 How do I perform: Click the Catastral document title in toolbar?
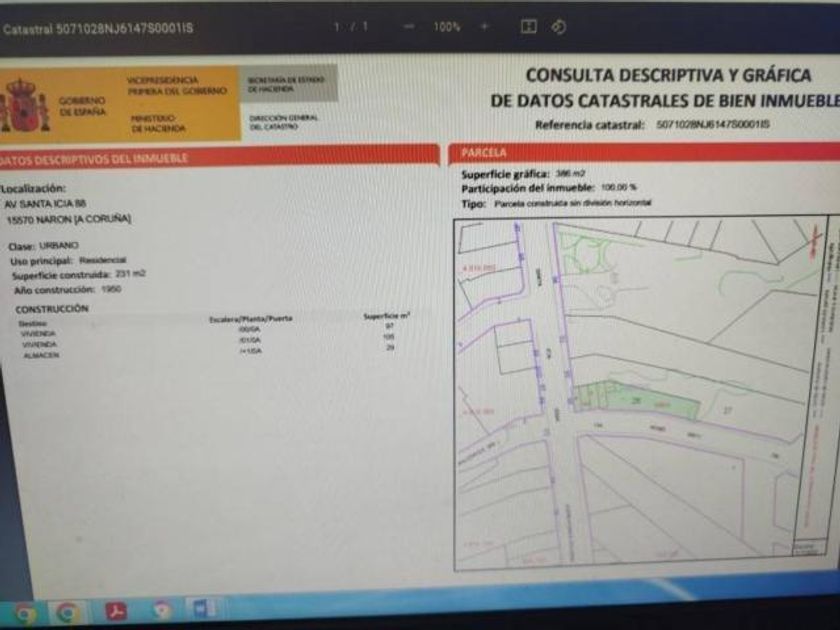pyautogui.click(x=98, y=28)
